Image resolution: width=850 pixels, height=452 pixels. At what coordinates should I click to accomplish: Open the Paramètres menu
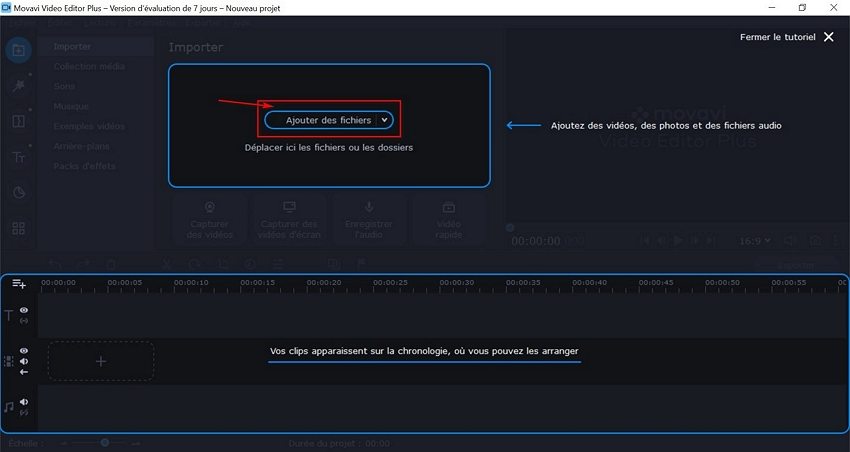coord(151,23)
